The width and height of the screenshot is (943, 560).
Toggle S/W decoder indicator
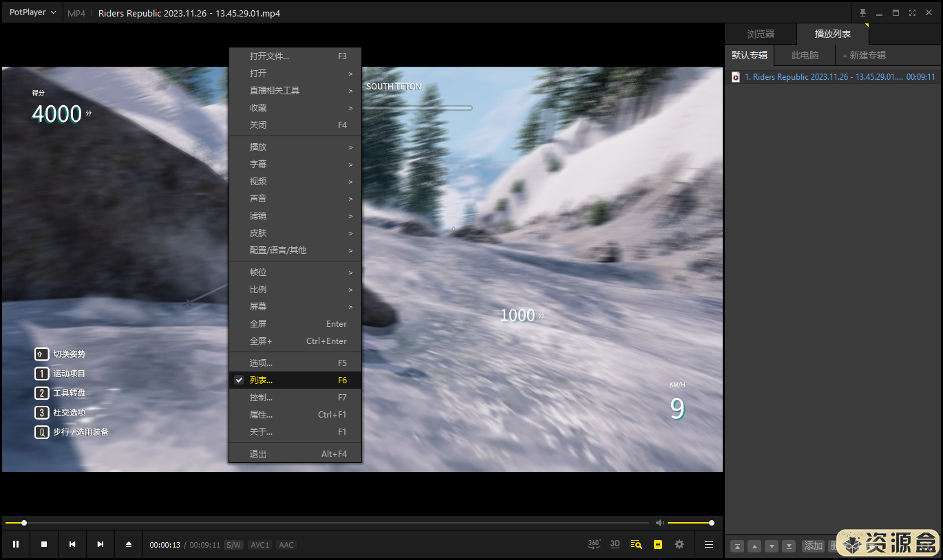[x=233, y=545]
